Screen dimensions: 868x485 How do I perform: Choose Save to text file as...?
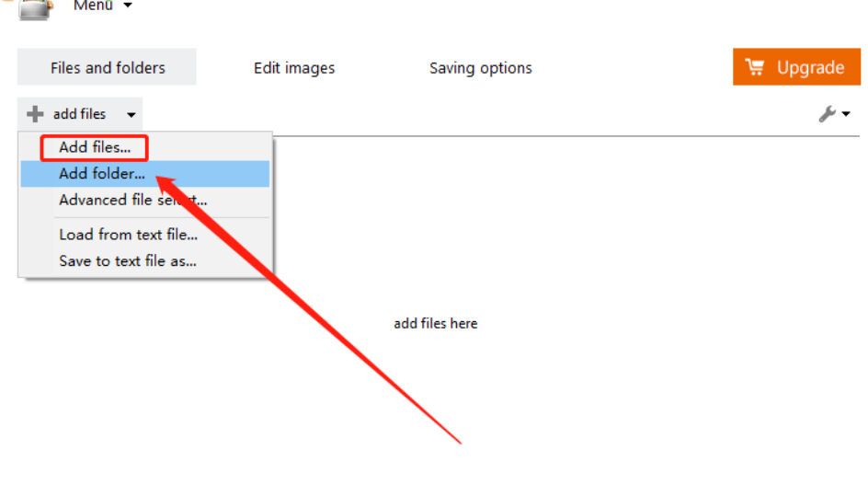pyautogui.click(x=128, y=260)
